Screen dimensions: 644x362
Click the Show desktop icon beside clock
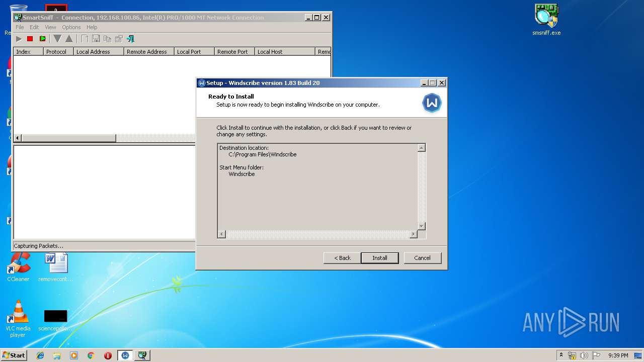[x=638, y=355]
